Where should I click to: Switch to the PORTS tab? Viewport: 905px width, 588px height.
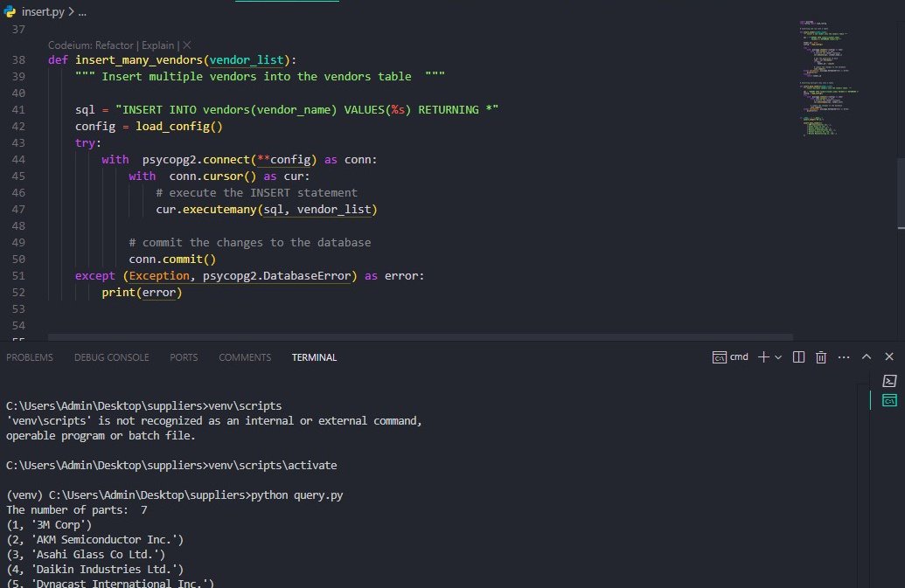click(184, 357)
